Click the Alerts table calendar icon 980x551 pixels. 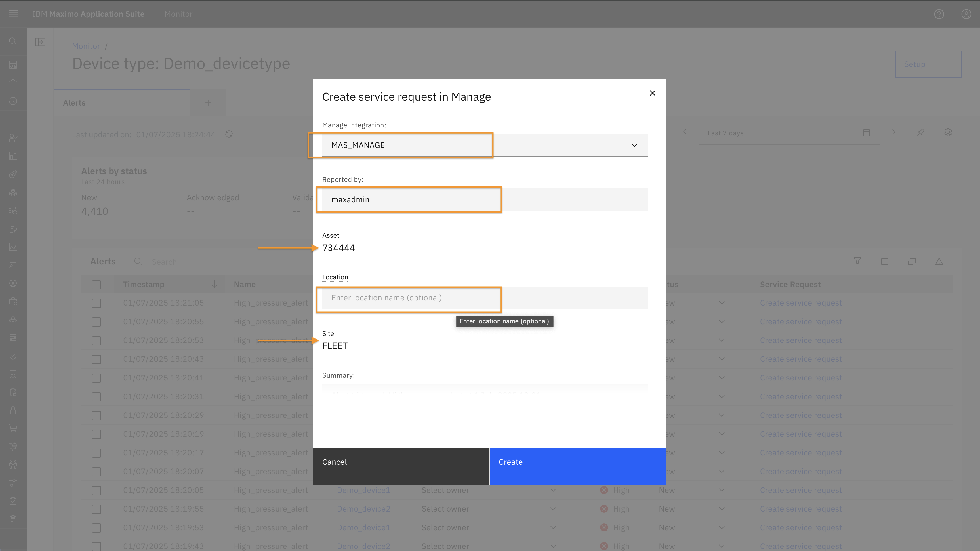tap(884, 261)
